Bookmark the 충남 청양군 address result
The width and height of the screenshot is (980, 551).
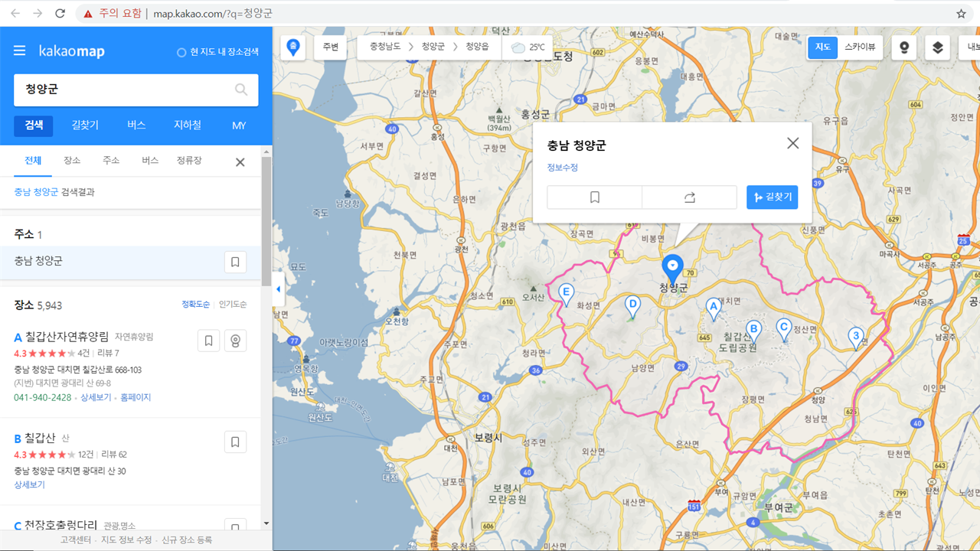[235, 261]
